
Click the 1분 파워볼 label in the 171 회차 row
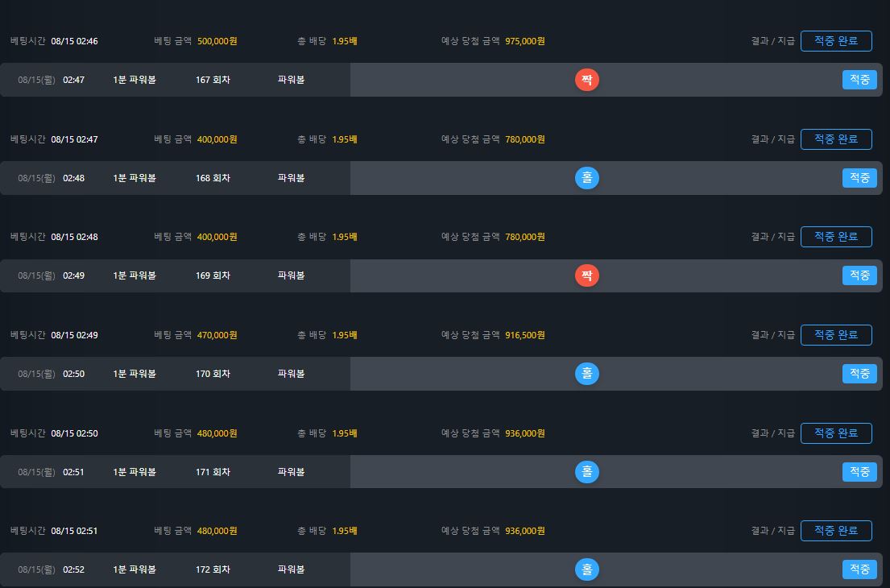135,472
